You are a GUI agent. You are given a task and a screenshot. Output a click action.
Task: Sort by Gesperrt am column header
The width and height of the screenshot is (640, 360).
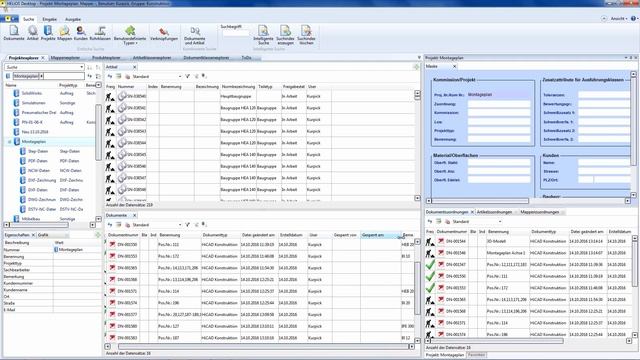point(381,235)
